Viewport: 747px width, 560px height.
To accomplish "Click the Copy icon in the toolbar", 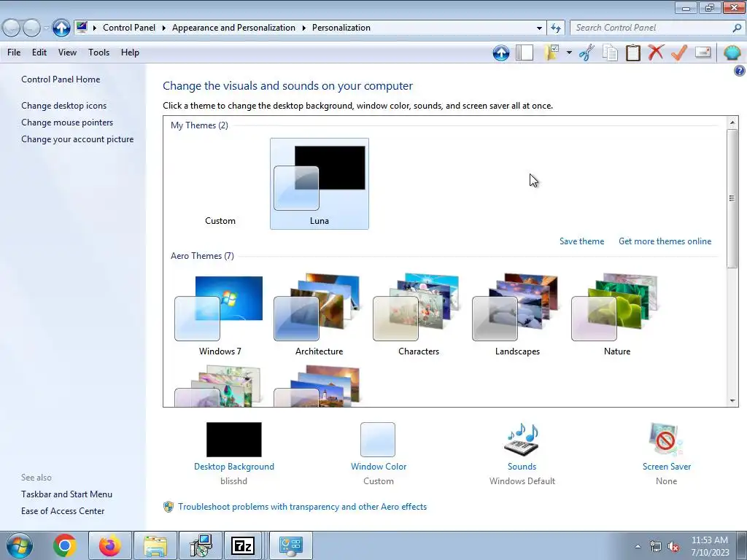I will pyautogui.click(x=610, y=52).
